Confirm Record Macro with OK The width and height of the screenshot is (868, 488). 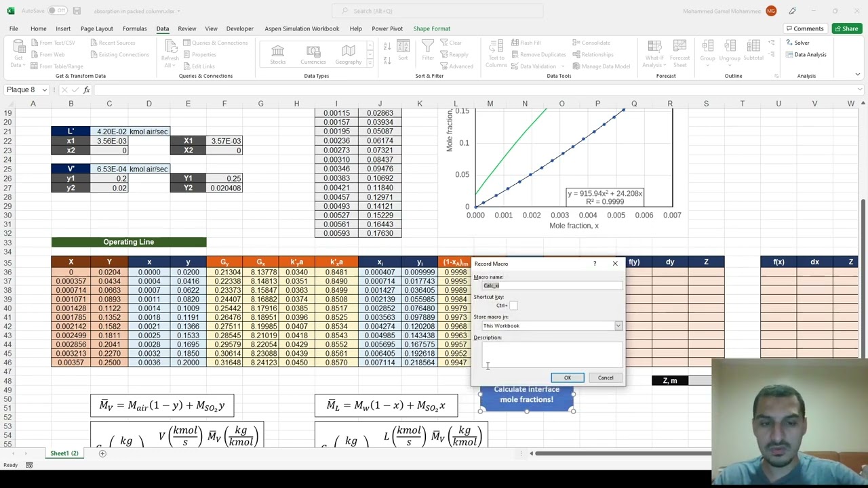[567, 378]
